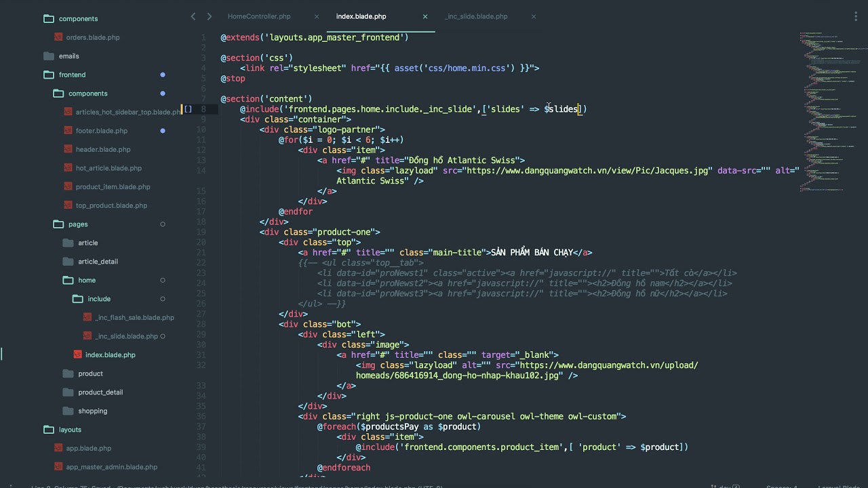
Task: Close the HomeController.php tab
Action: click(317, 16)
